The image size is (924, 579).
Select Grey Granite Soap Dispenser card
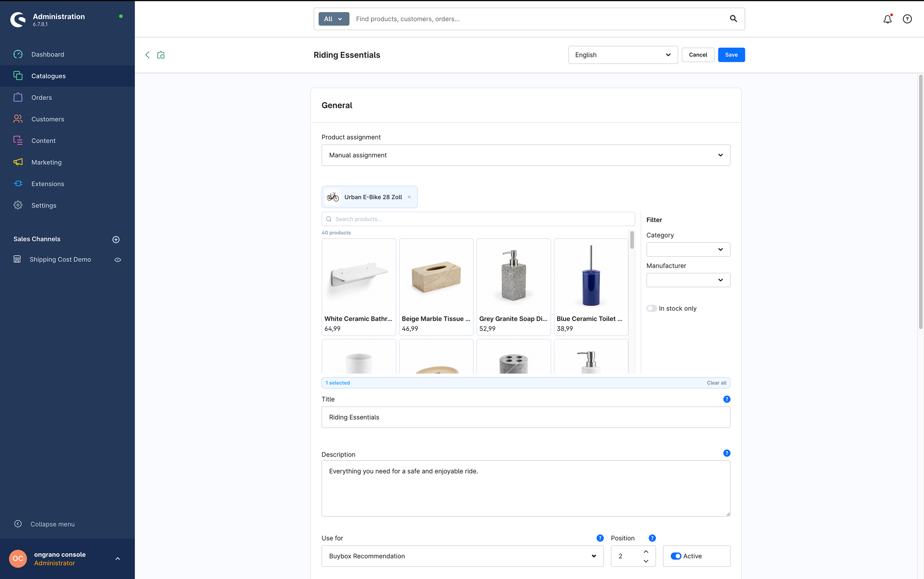[x=513, y=287]
